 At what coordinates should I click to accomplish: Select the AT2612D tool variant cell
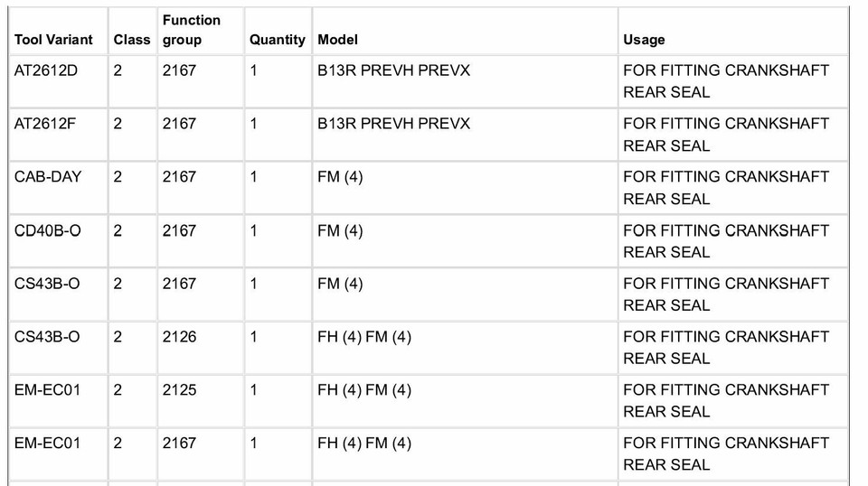(x=46, y=70)
